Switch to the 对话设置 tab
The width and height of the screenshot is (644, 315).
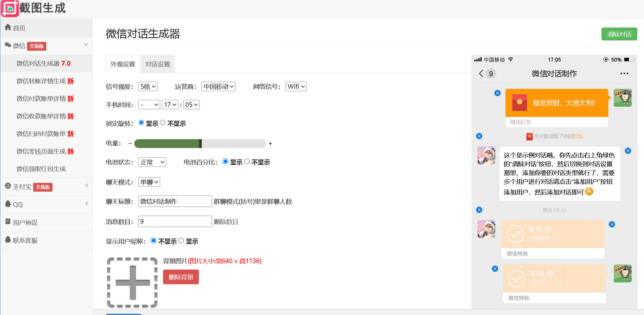click(x=157, y=64)
